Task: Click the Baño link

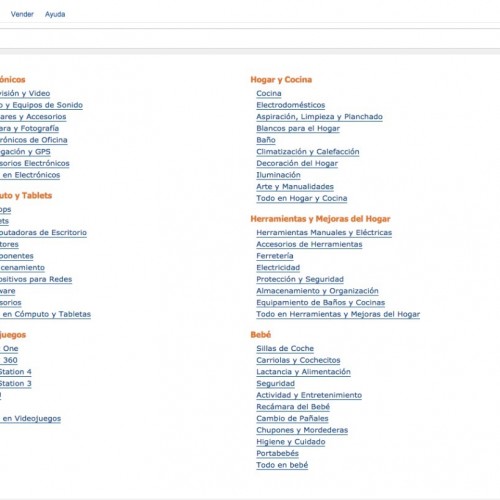Action: pos(266,140)
